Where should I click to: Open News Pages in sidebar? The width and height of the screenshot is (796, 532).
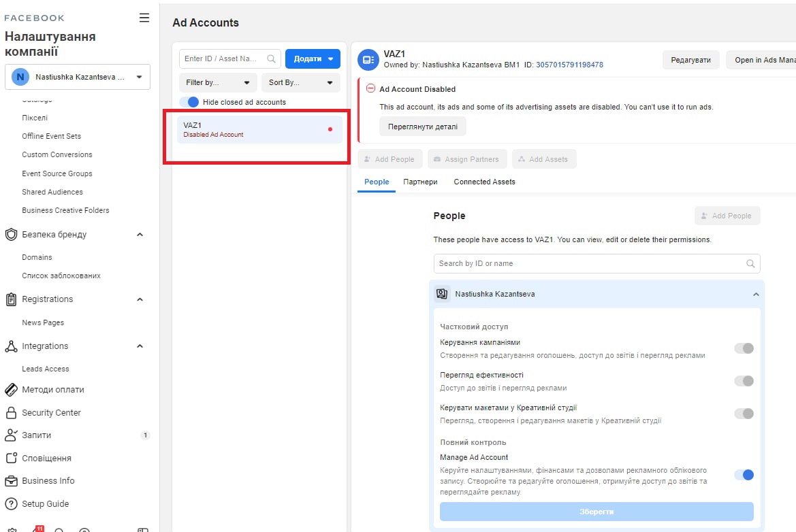[43, 322]
